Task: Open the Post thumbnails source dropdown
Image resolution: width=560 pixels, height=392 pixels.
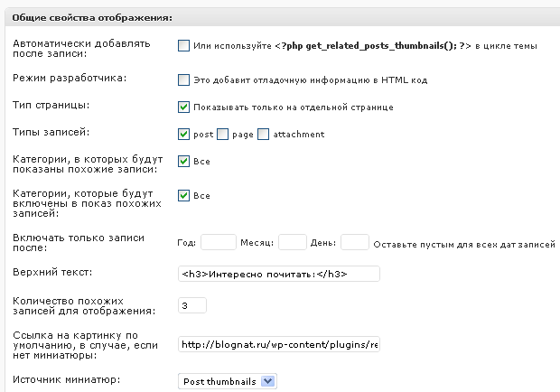Action: pyautogui.click(x=227, y=381)
